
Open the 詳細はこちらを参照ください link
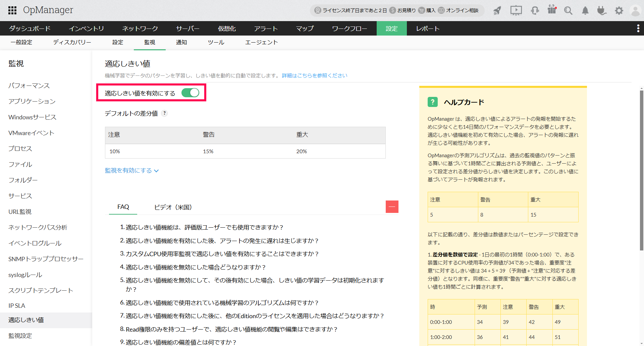(x=314, y=76)
